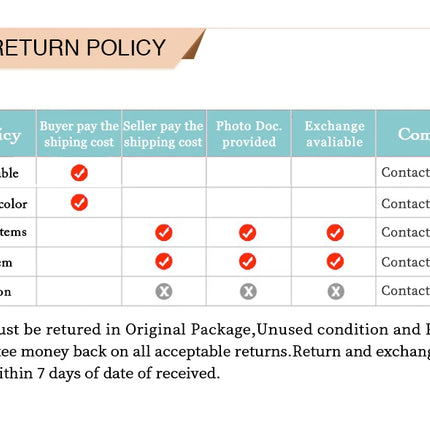430x430 pixels.
Task: Click the Buyer pay the shiping cost header
Action: 79,134
